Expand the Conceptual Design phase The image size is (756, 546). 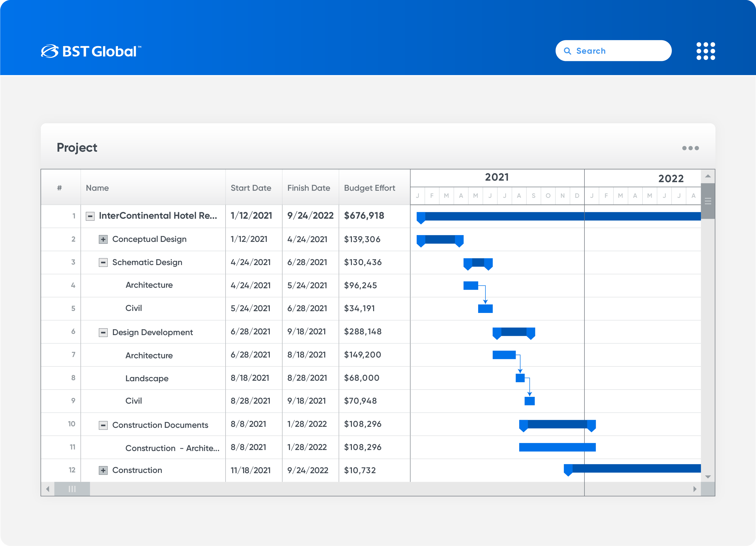pos(103,239)
